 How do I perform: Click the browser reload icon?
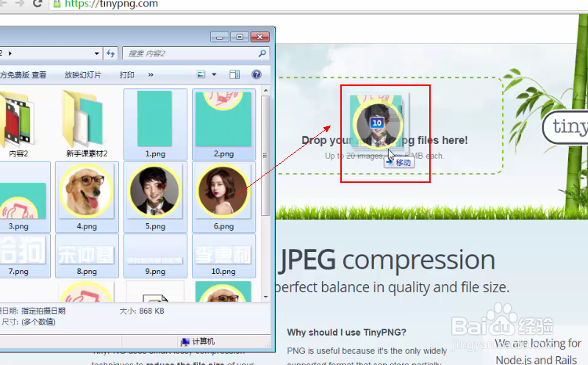(37, 4)
